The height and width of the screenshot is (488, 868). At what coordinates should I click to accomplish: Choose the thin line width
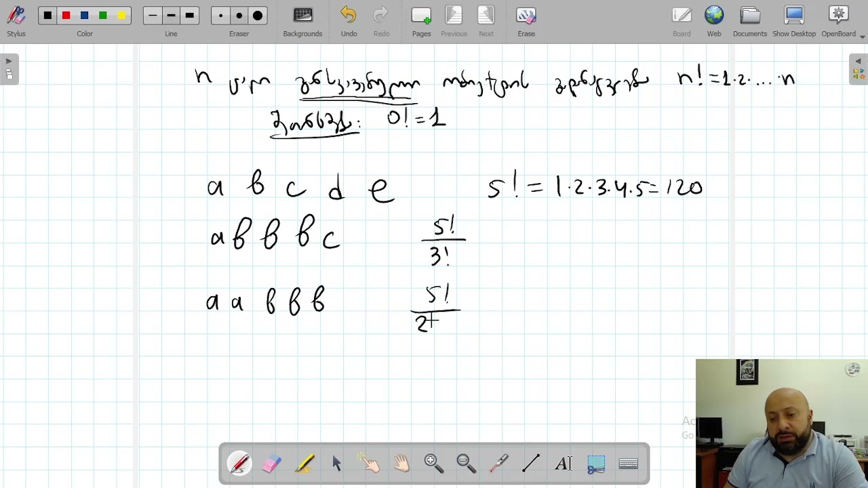coord(153,16)
